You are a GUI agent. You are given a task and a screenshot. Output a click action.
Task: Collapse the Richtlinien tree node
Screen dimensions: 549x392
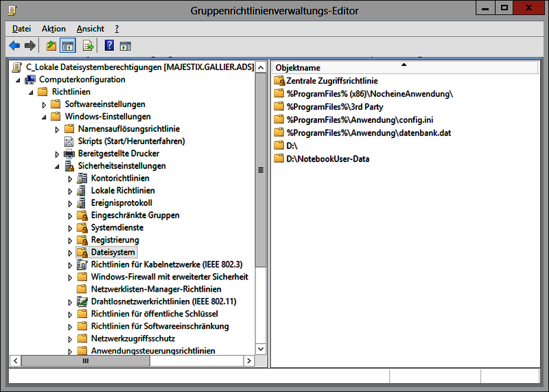pos(31,93)
